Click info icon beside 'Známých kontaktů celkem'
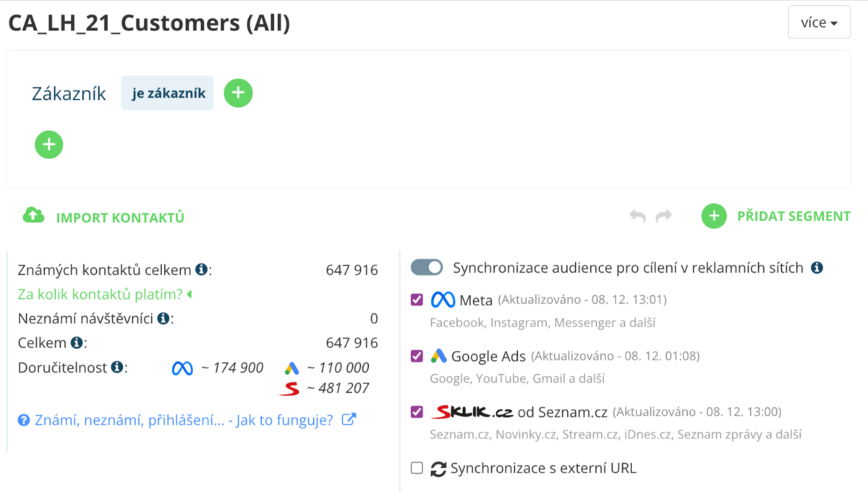Viewport: 868px width, 492px height. pos(201,270)
